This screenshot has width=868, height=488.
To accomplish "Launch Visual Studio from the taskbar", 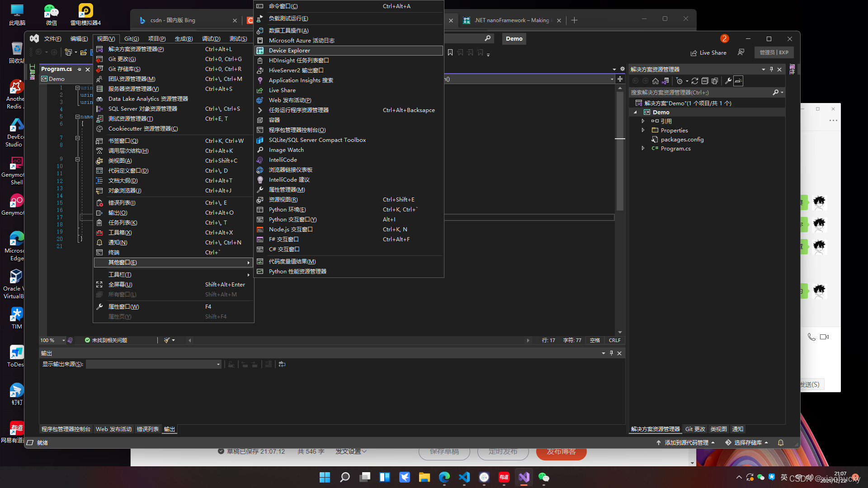I will 524,477.
